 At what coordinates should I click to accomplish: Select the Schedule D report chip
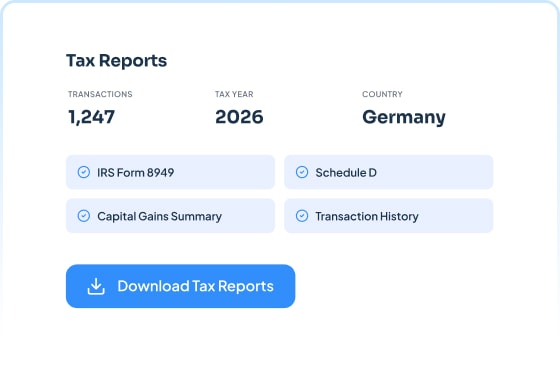(x=389, y=172)
